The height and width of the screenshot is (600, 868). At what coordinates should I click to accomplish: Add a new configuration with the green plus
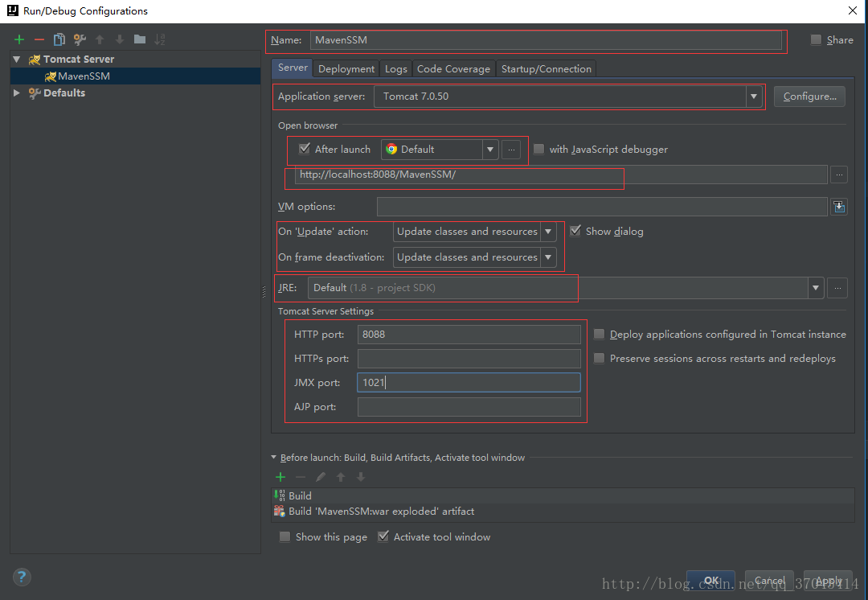tap(19, 39)
